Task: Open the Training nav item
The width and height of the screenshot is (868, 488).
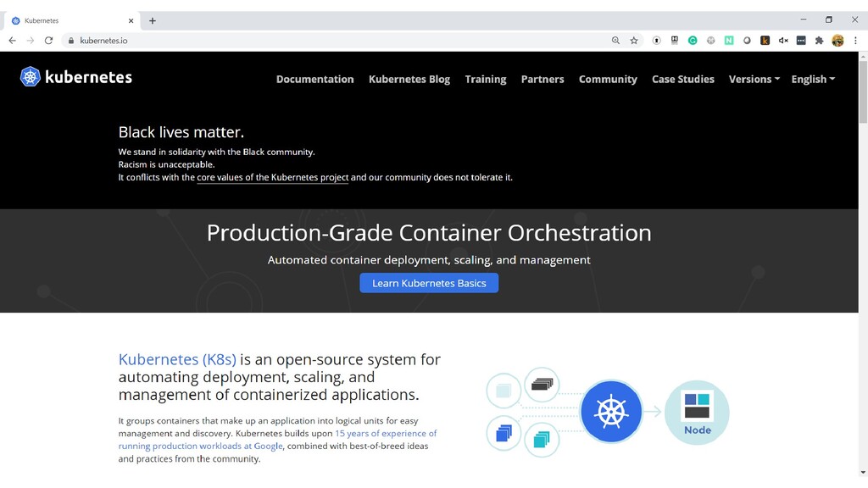Action: [486, 79]
